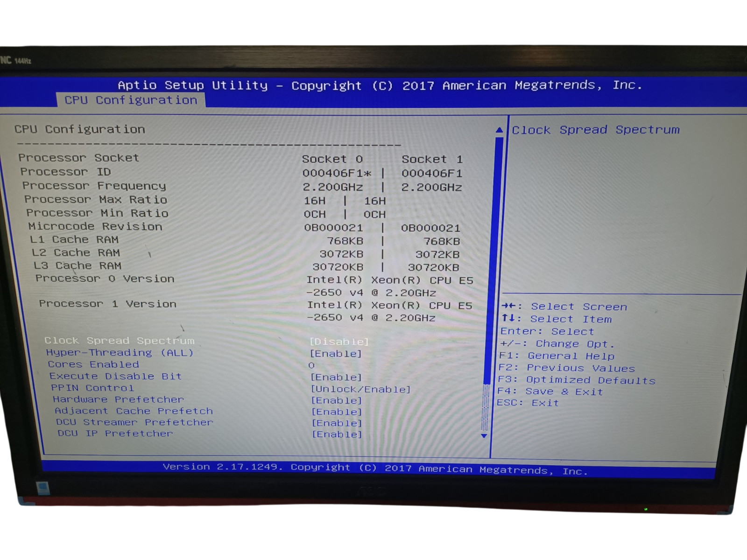Click the Socket 0 column header
This screenshot has width=747, height=560.
332,159
